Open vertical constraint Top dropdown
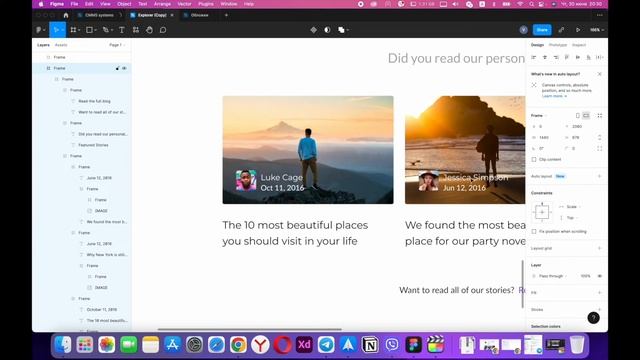 [572, 218]
